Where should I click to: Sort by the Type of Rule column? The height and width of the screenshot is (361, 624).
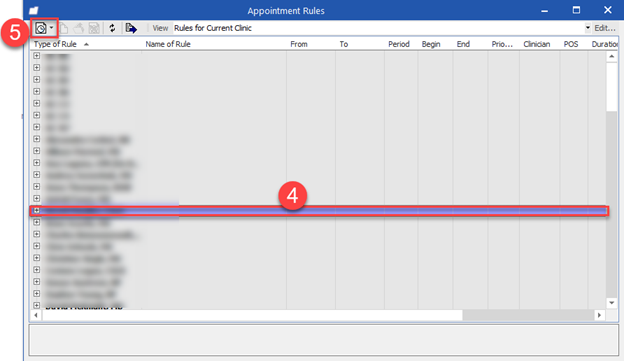coord(55,44)
